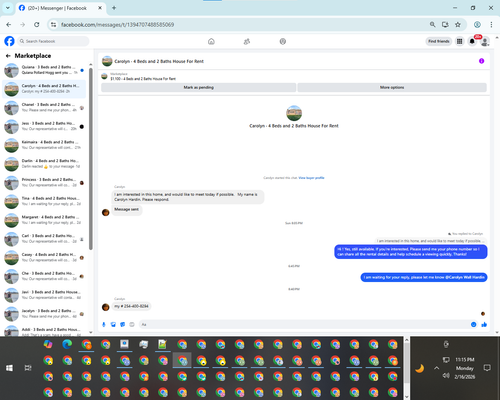Click the large house profile picture in chat
The height and width of the screenshot is (400, 500).
pos(294,113)
